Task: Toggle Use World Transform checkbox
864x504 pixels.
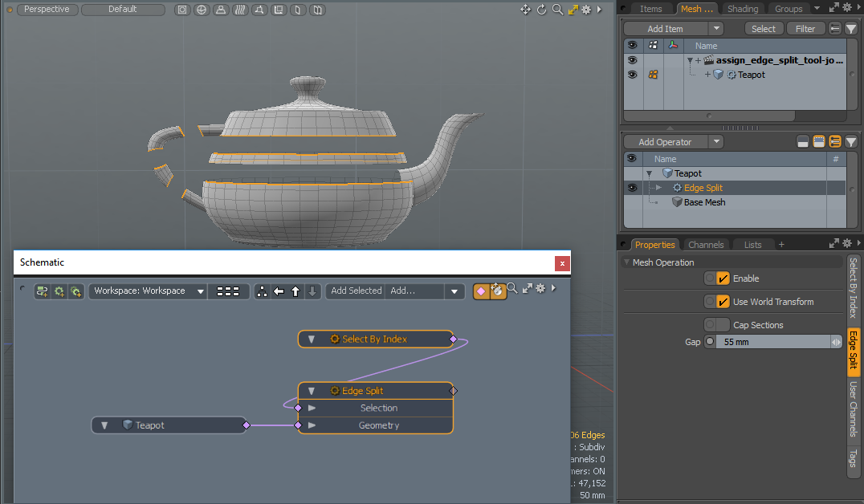Action: [x=723, y=302]
